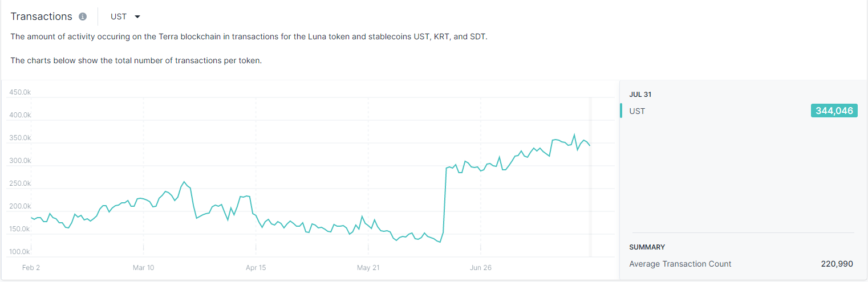This screenshot has width=868, height=282.
Task: Click the Transactions heading
Action: coord(42,17)
